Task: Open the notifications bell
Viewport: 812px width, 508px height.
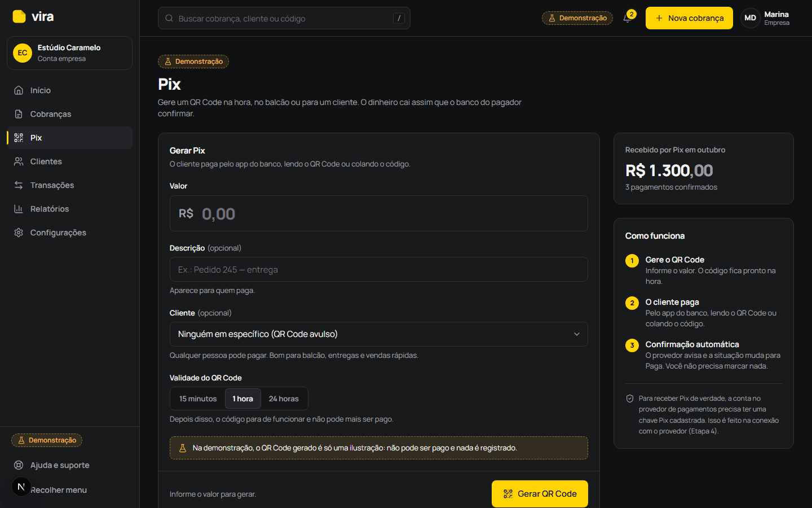Action: [627, 18]
